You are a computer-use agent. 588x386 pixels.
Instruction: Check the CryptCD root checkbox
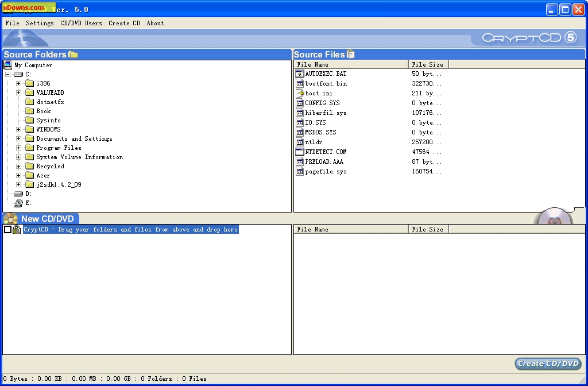point(7,229)
